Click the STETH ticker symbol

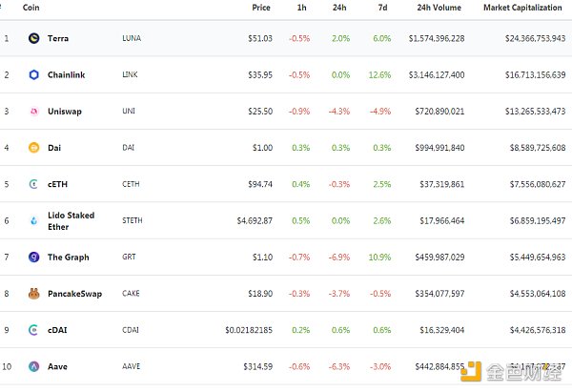tap(133, 220)
